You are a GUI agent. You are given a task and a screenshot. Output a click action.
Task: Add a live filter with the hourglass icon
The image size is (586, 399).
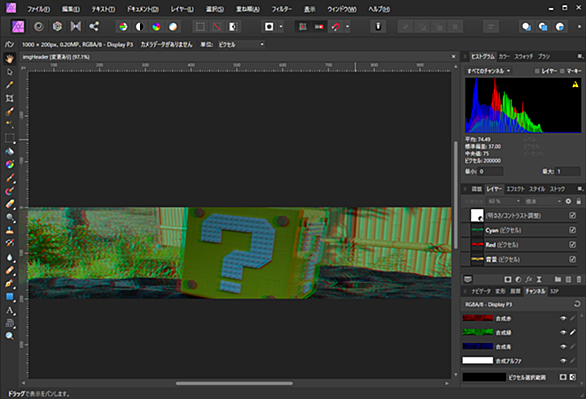[x=539, y=279]
